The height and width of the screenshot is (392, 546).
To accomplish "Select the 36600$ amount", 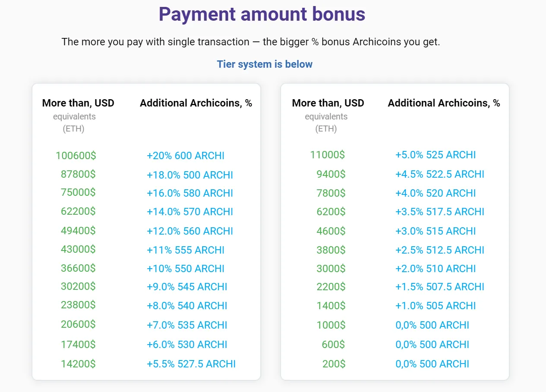I will pyautogui.click(x=78, y=268).
